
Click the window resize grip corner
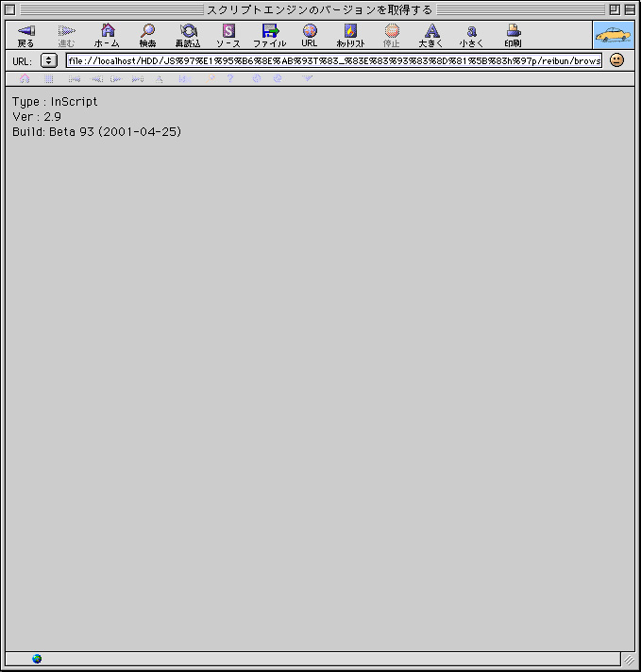pyautogui.click(x=629, y=660)
